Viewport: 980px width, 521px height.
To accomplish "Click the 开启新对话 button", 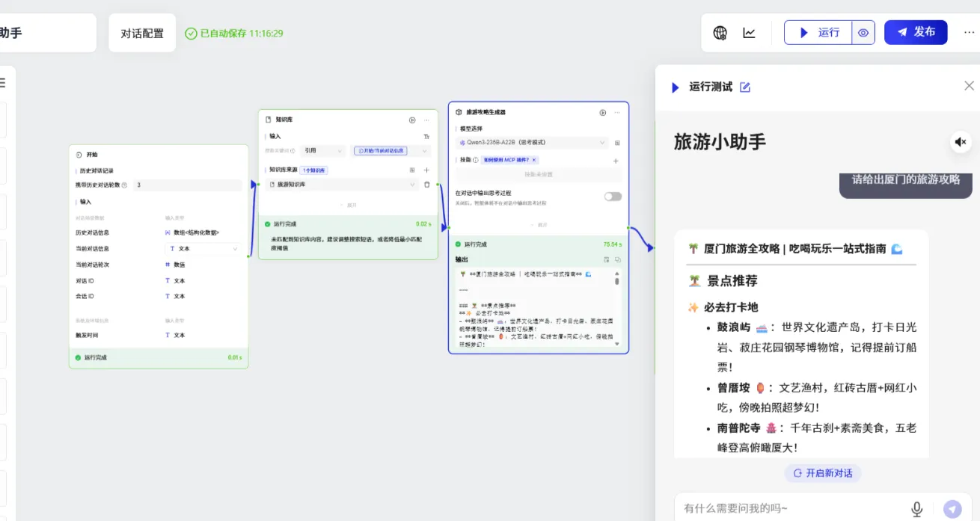I will coord(823,473).
